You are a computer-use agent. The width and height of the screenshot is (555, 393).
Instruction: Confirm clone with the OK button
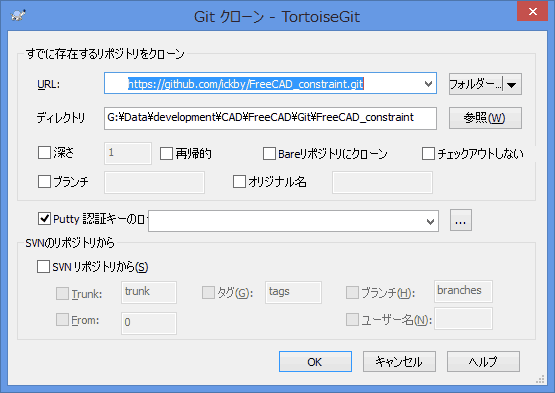coord(315,361)
